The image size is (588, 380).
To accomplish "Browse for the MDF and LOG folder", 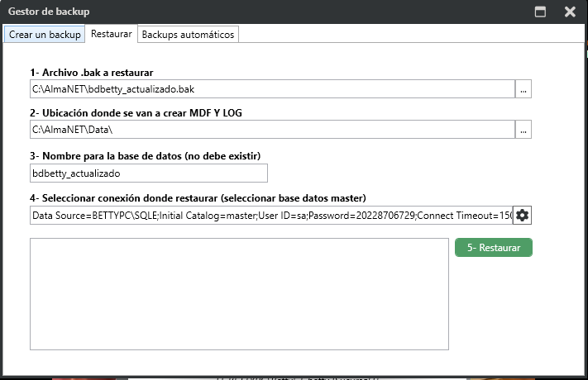I will click(x=523, y=130).
